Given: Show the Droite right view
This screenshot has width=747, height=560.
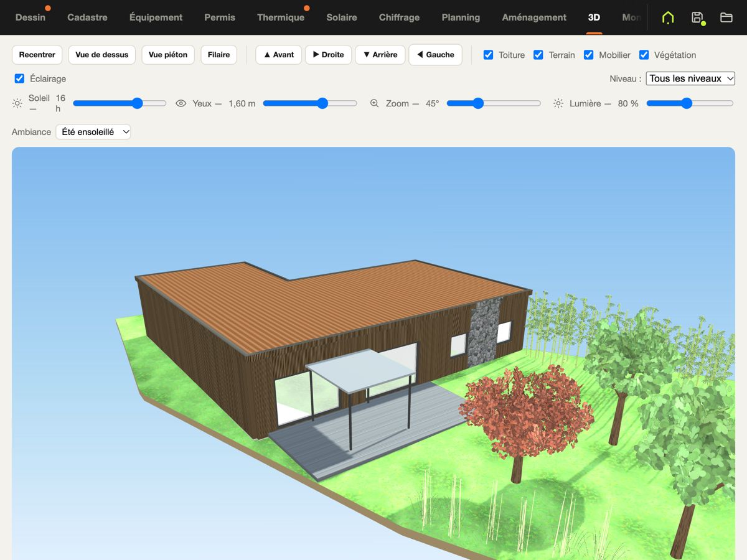Looking at the screenshot, I should tap(328, 55).
